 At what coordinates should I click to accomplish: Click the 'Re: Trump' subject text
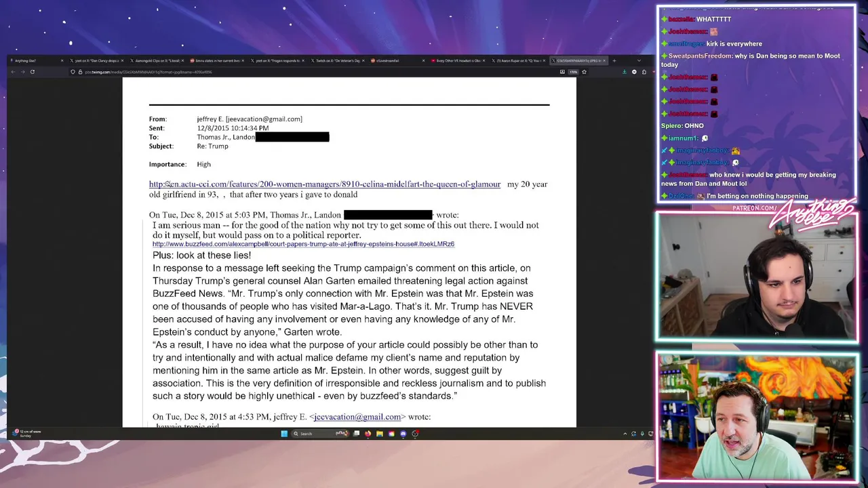click(x=212, y=146)
